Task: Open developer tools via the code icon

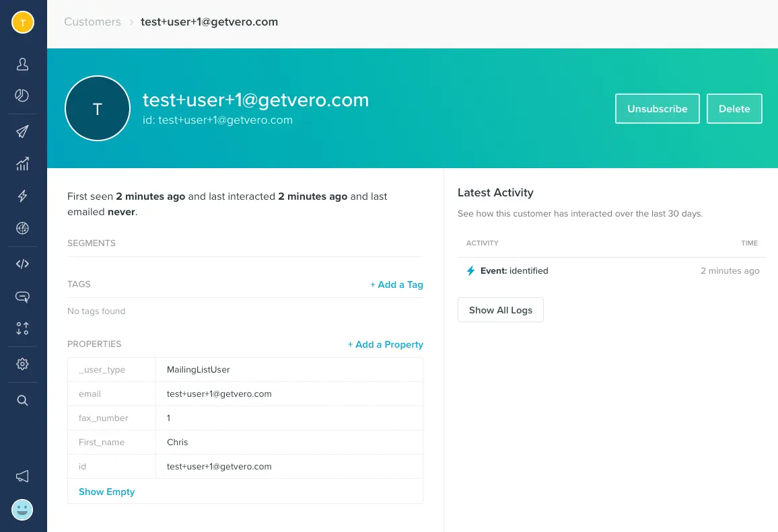Action: click(x=22, y=263)
